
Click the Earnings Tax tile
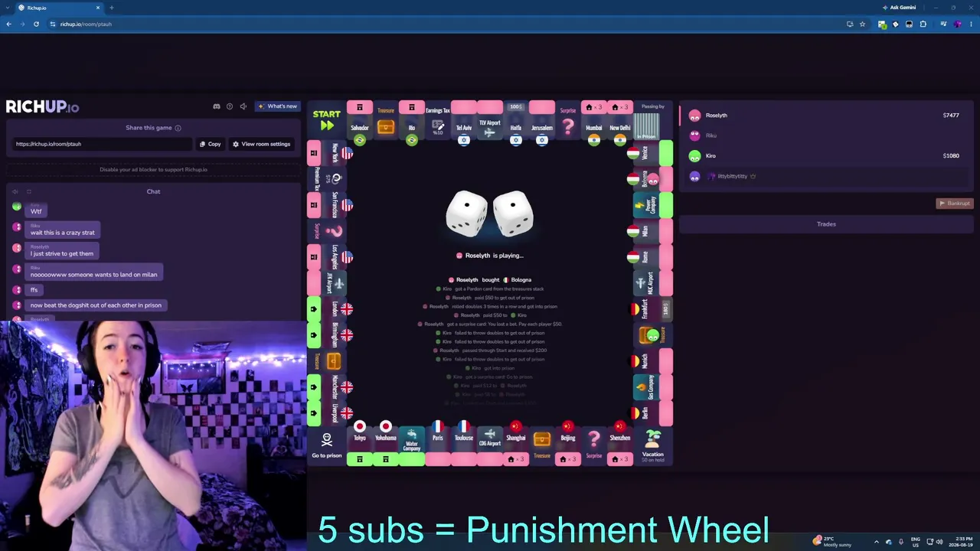tap(437, 121)
